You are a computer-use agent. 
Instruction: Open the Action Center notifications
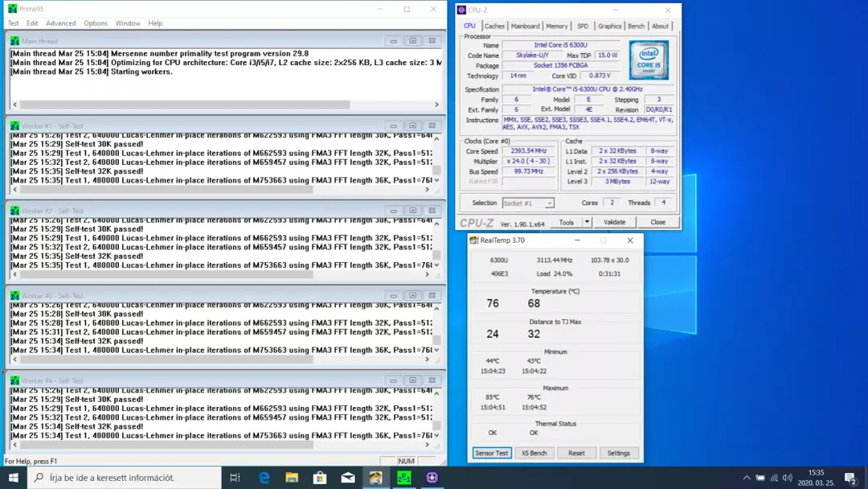point(851,478)
